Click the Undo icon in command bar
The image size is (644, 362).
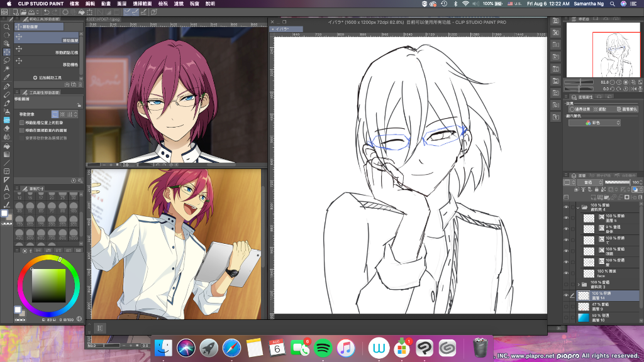coord(47,12)
